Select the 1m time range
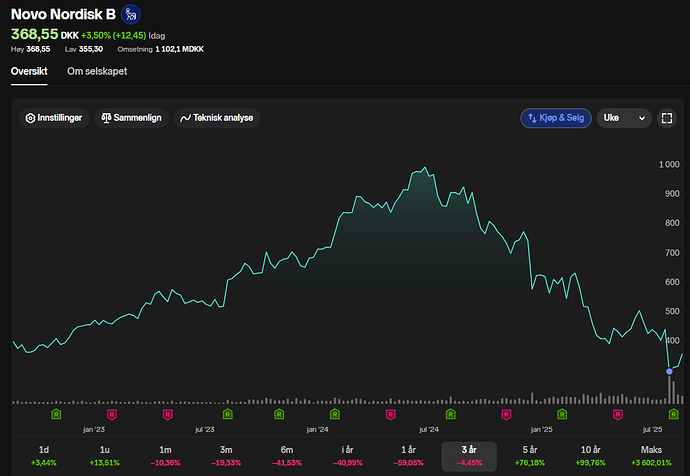Image resolution: width=690 pixels, height=476 pixels. (165, 456)
